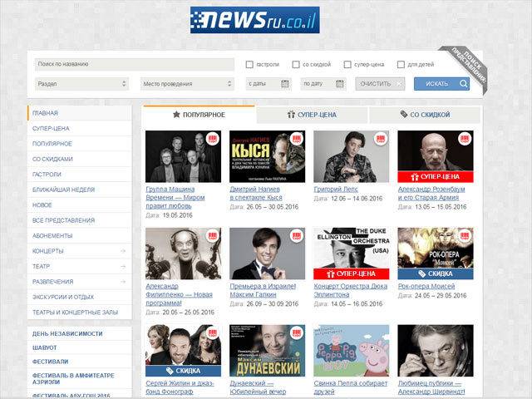Open the 'по дату' calendar icon

point(340,84)
